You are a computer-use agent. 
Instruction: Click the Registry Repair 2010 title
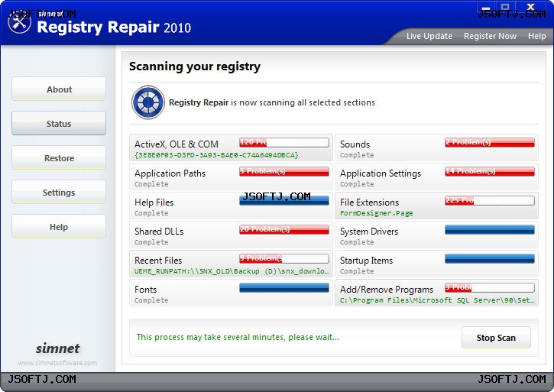coord(114,28)
